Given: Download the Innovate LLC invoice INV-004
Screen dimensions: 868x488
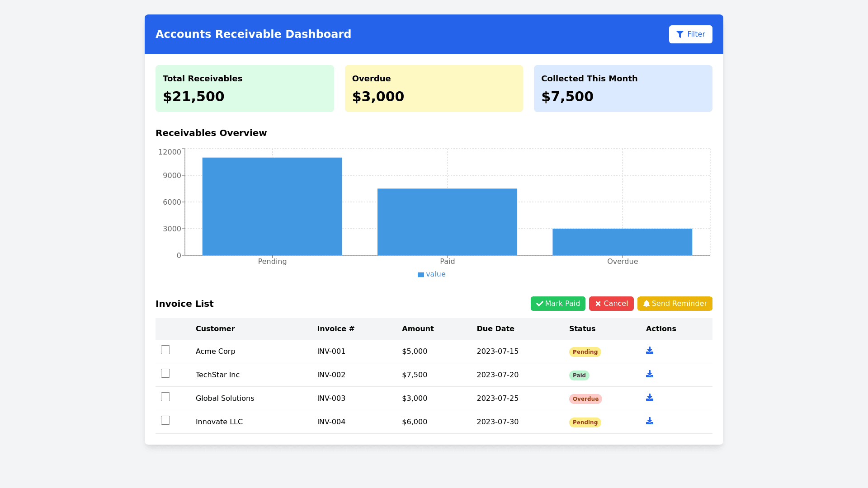Looking at the screenshot, I should 650,421.
